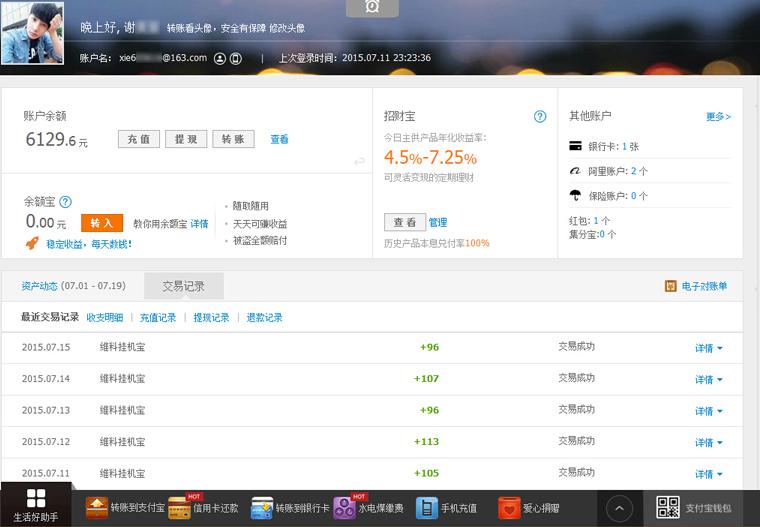Click the 163.com account email text

click(x=163, y=58)
